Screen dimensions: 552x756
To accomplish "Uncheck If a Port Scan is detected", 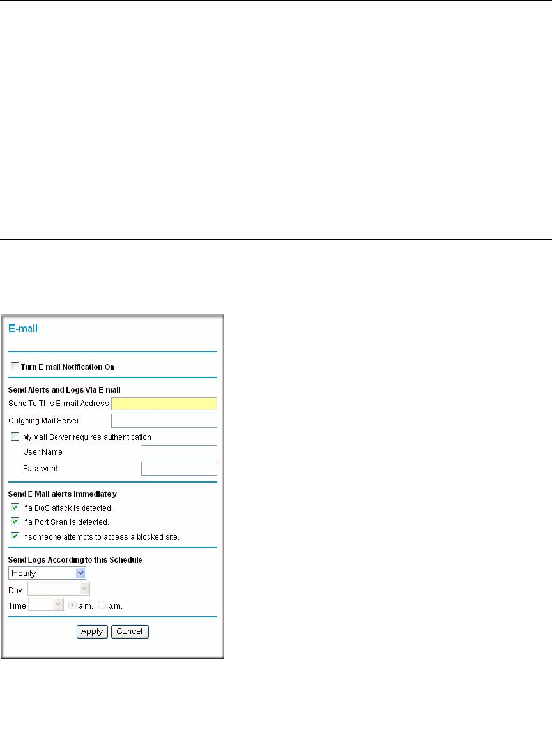I will point(15,522).
